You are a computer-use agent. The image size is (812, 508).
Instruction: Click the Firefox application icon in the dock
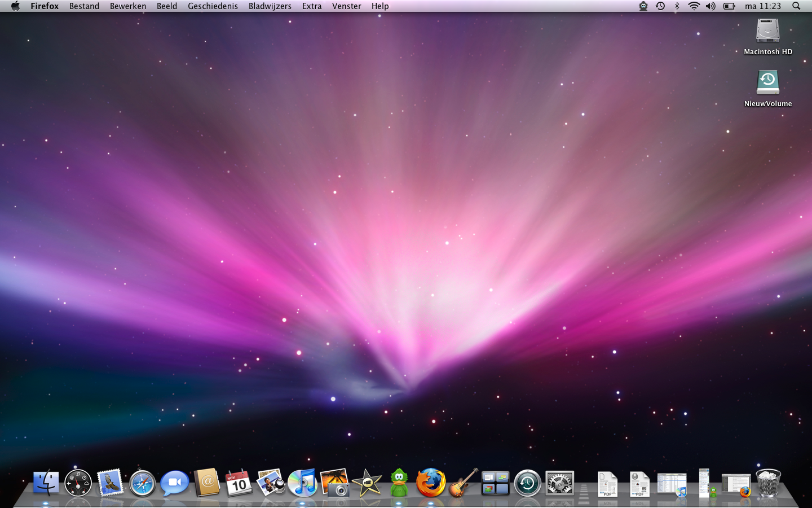431,483
